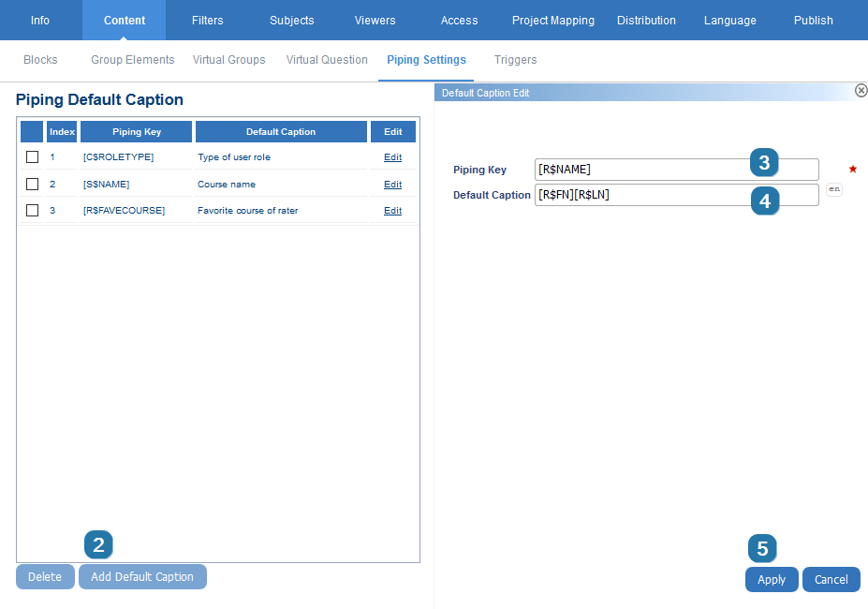
Task: Check the box for the [C$ROLETYPE] row
Action: pyautogui.click(x=32, y=156)
